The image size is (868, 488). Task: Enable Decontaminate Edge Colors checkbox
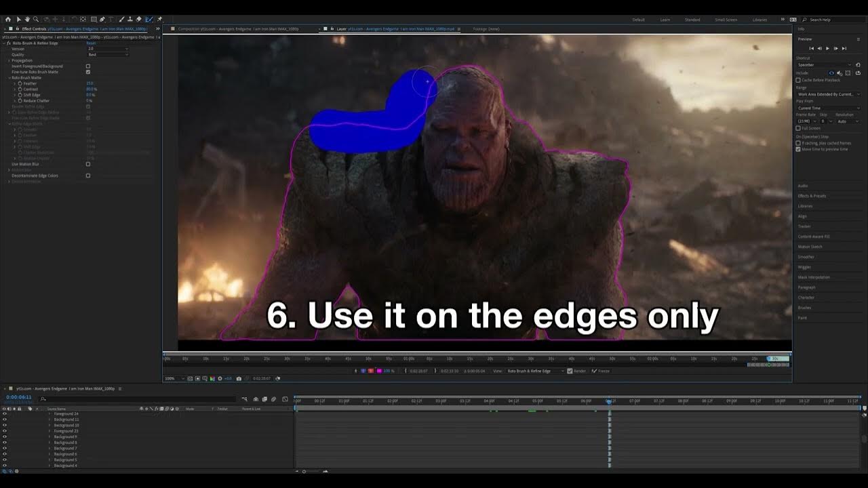88,176
